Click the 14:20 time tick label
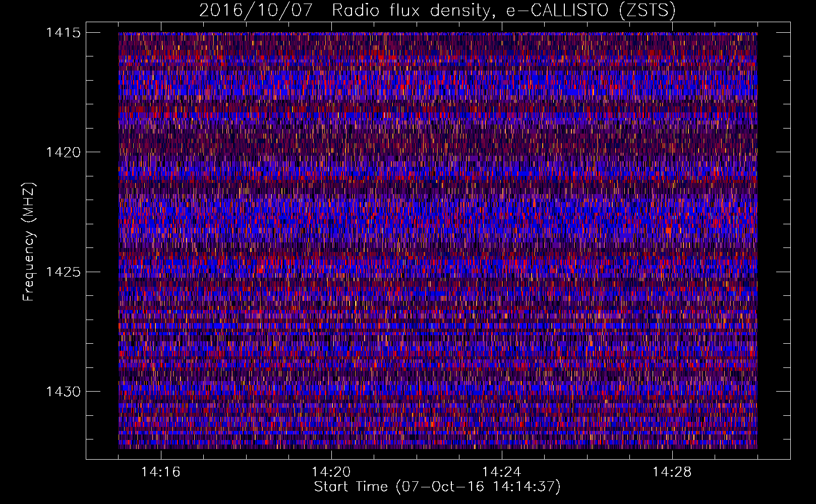 331,472
